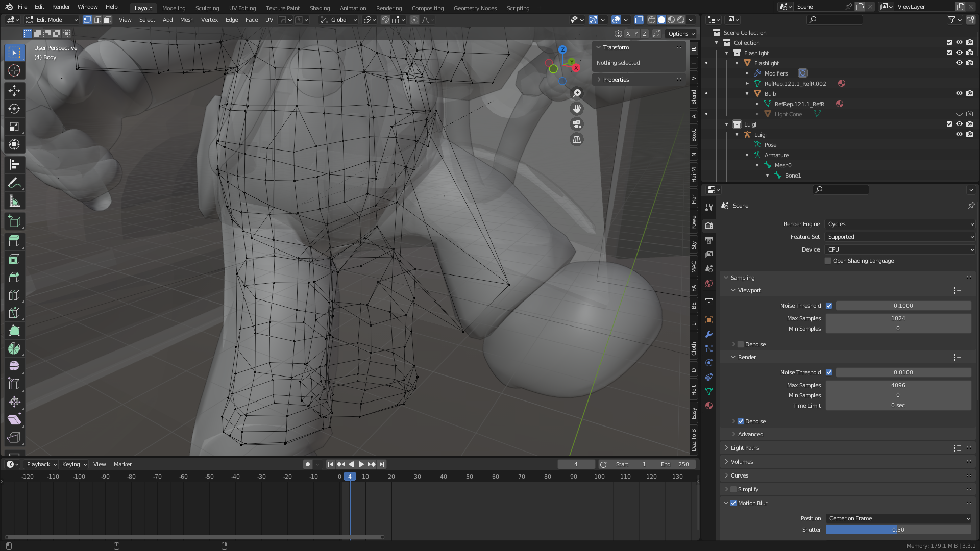Select the Measure tool
Screen dimensions: 980x551
[14, 202]
